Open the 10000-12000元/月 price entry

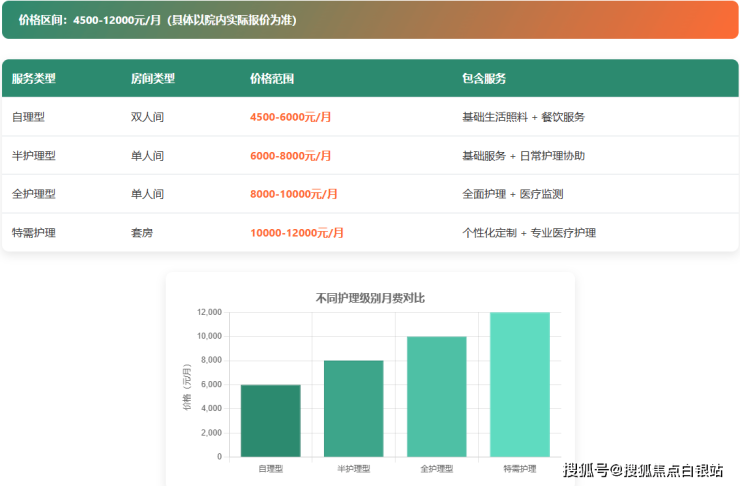[296, 233]
